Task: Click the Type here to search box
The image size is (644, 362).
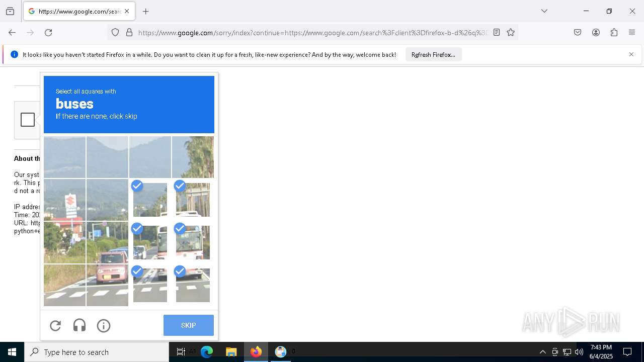Action: coord(97,352)
